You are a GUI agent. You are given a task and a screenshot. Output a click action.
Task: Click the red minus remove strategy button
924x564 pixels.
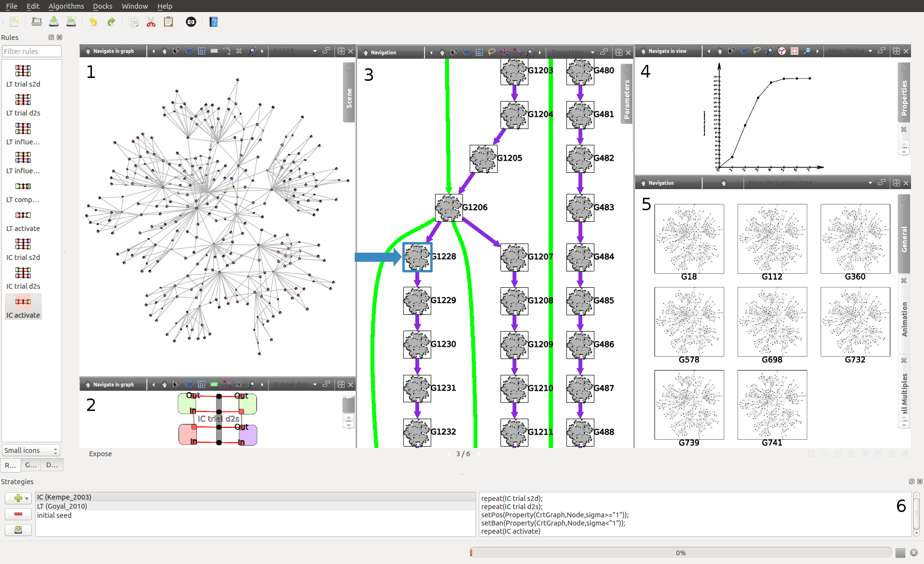coord(18,514)
